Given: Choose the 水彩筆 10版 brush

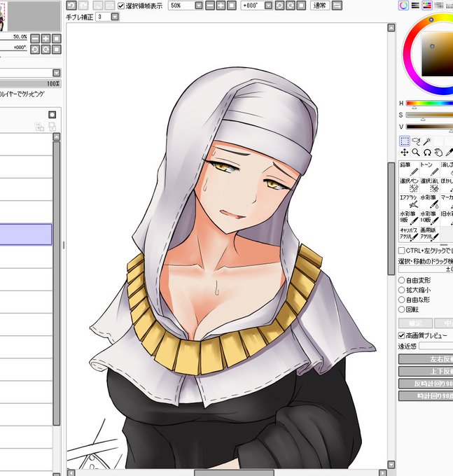Looking at the screenshot, I should [430, 218].
